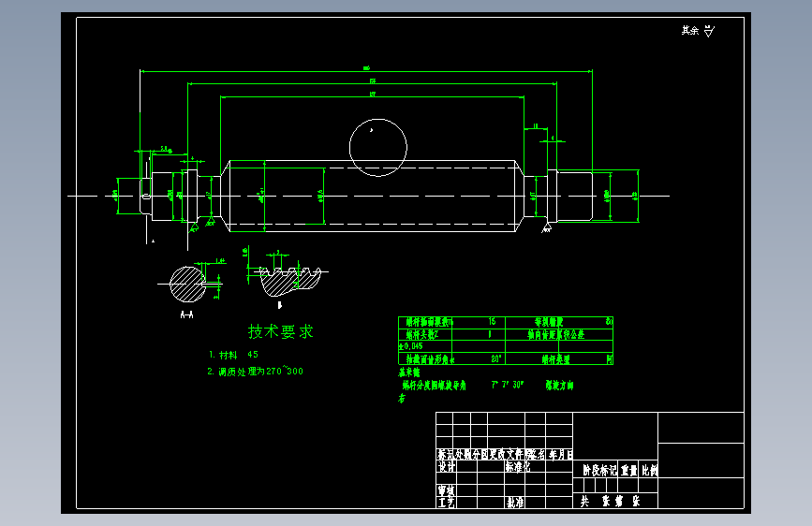Image resolution: width=812 pixels, height=526 pixels.
Task: Click the '20°' angle value in the table
Action: [496, 358]
